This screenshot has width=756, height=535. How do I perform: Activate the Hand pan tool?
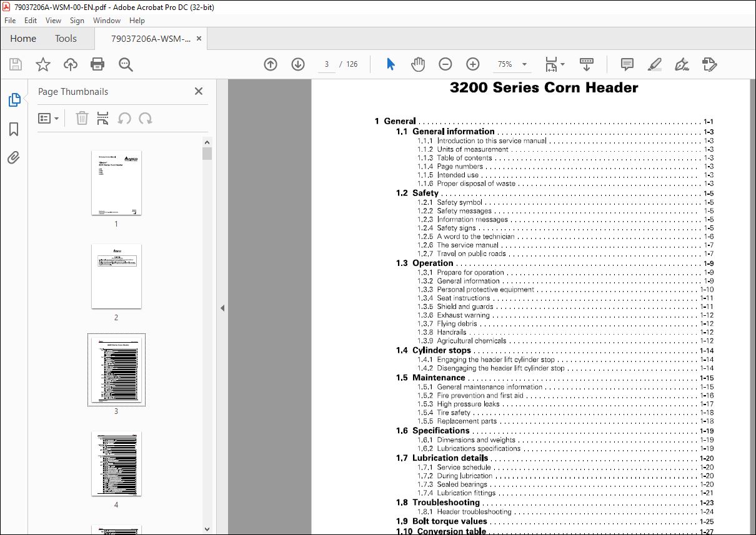(417, 64)
